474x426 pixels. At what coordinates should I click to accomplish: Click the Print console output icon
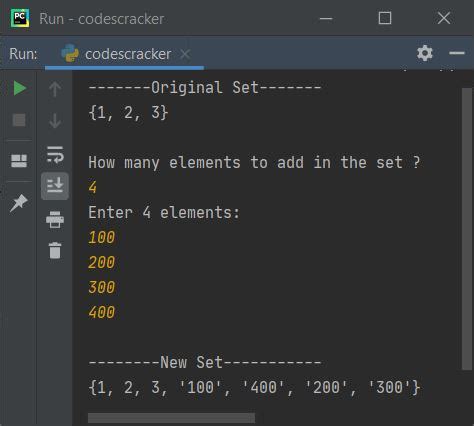click(55, 219)
